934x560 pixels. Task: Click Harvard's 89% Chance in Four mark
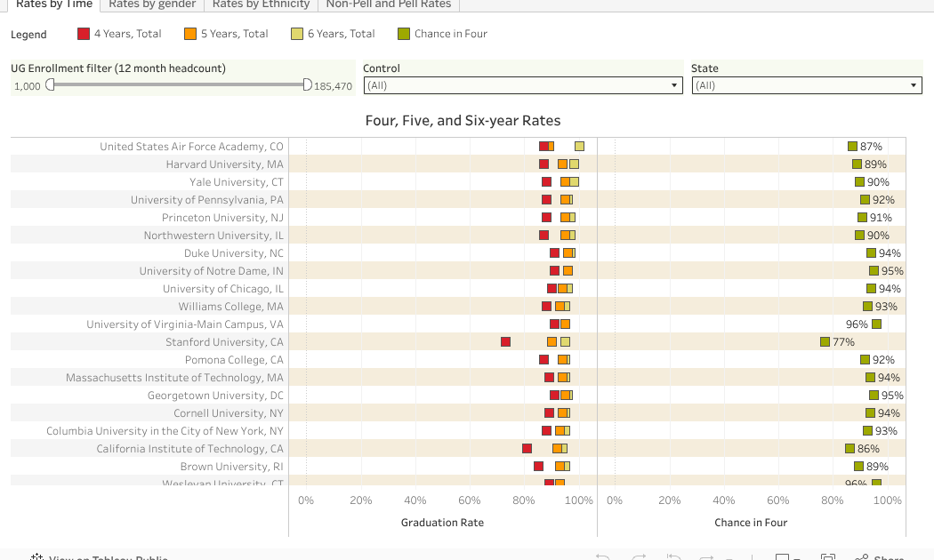click(857, 164)
